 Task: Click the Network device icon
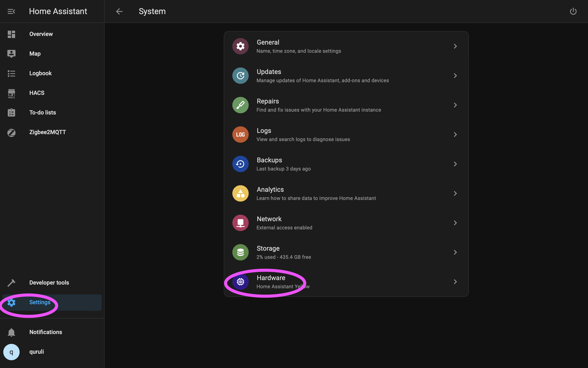241,223
